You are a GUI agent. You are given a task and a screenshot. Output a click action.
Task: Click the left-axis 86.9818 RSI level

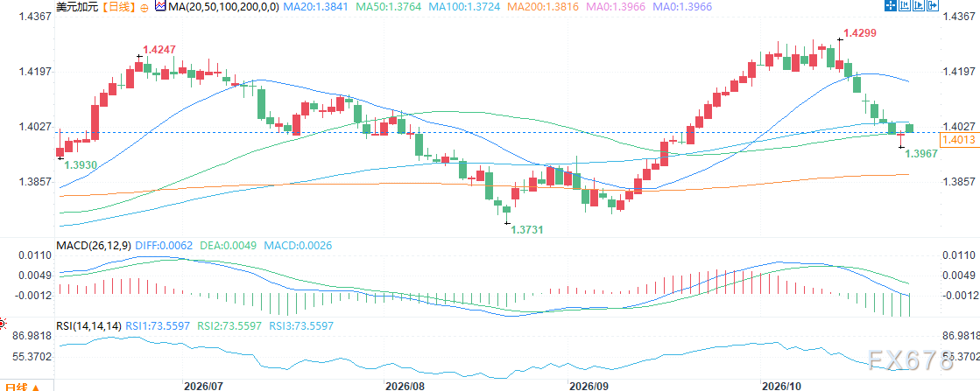click(32, 337)
